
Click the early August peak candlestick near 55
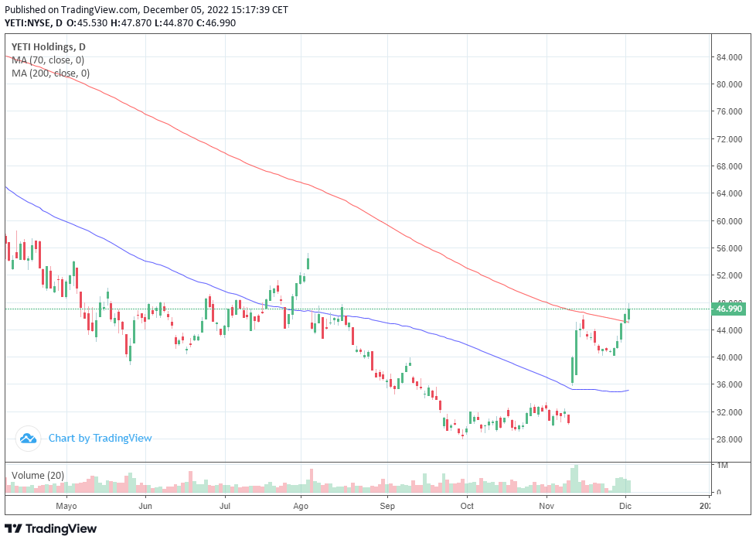click(308, 261)
